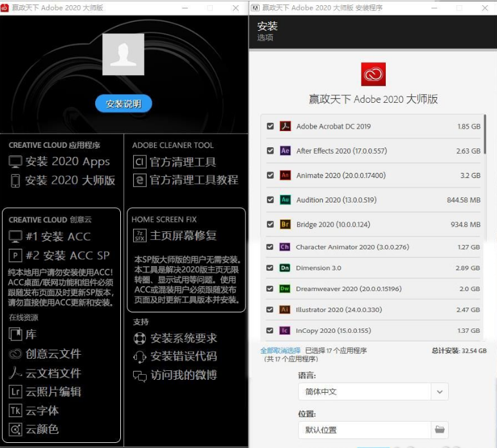
Task: Open 安装 2020 Apps
Action: 68,161
